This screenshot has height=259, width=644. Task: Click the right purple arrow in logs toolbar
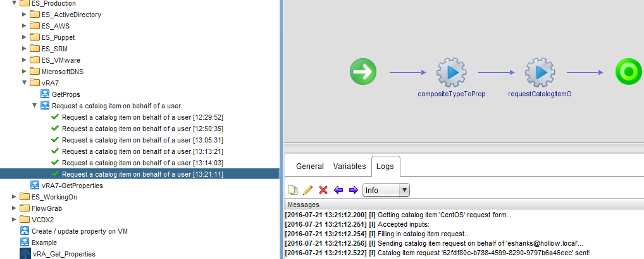[x=353, y=190]
